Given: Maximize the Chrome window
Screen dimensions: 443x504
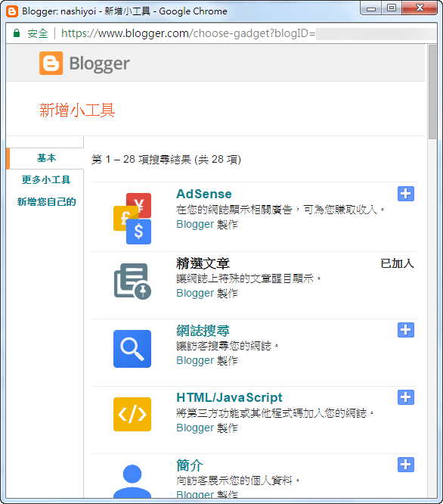Looking at the screenshot, I should click(x=392, y=8).
